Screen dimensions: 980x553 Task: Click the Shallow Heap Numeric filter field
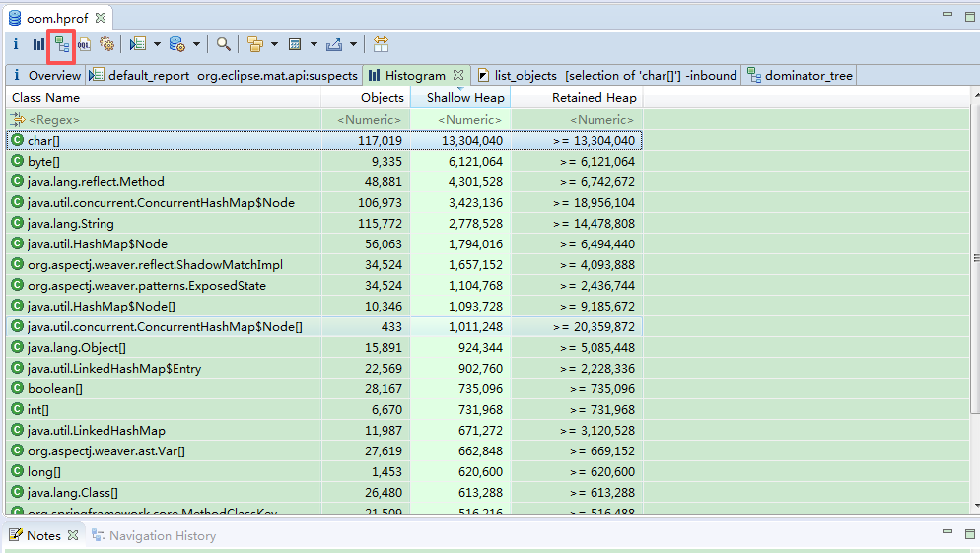pos(460,119)
